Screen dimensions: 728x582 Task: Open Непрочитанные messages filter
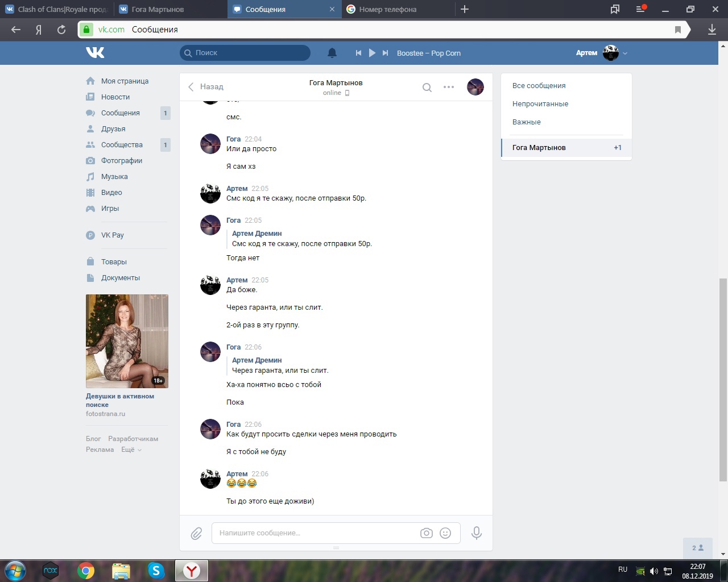540,104
